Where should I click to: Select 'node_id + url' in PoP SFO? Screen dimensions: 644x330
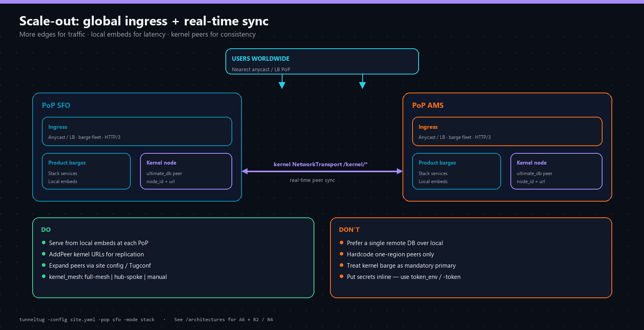click(x=161, y=181)
